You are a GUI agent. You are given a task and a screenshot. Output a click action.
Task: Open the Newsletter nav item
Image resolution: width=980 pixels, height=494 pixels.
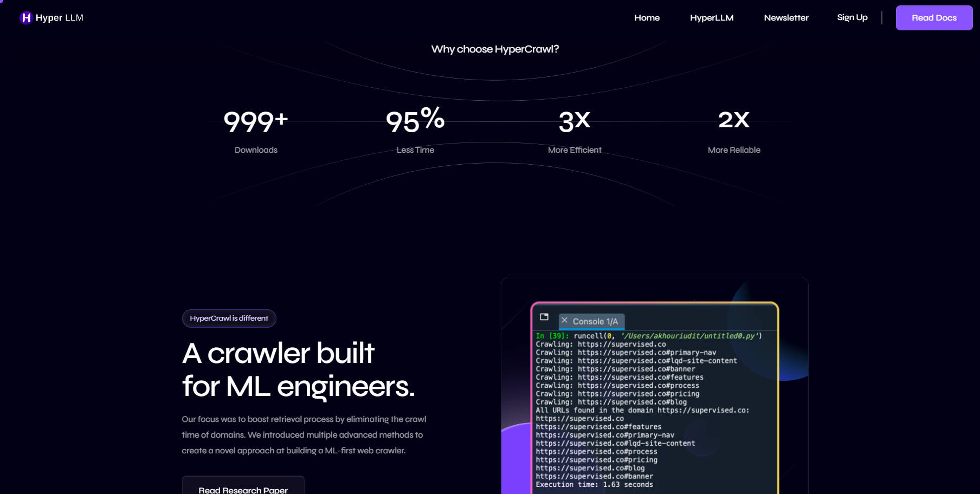click(x=786, y=17)
